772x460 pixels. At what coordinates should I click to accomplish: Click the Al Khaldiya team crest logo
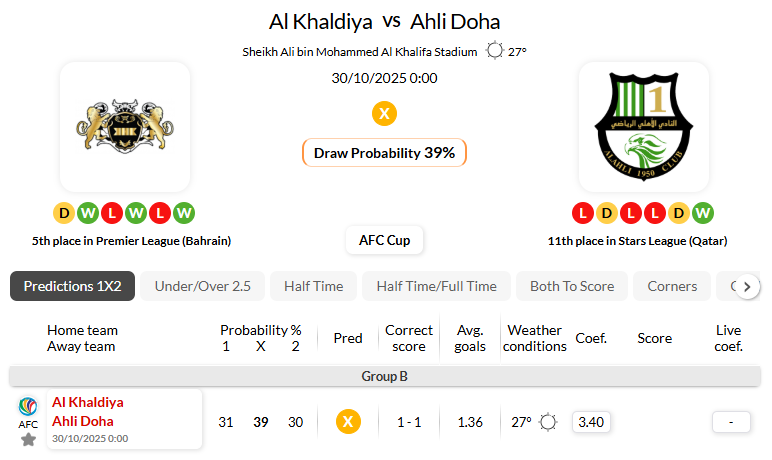[x=125, y=126]
